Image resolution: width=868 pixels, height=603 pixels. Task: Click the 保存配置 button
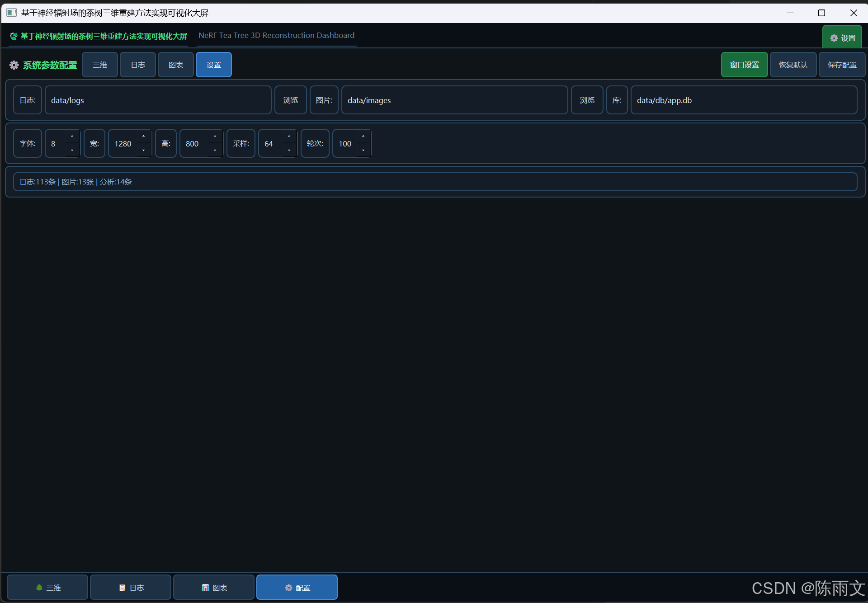tap(842, 65)
